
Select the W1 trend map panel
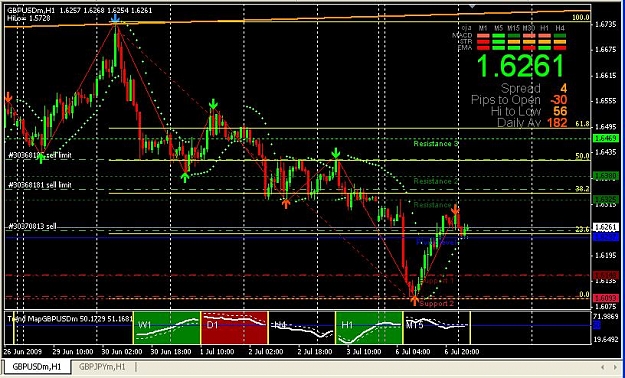pos(167,328)
